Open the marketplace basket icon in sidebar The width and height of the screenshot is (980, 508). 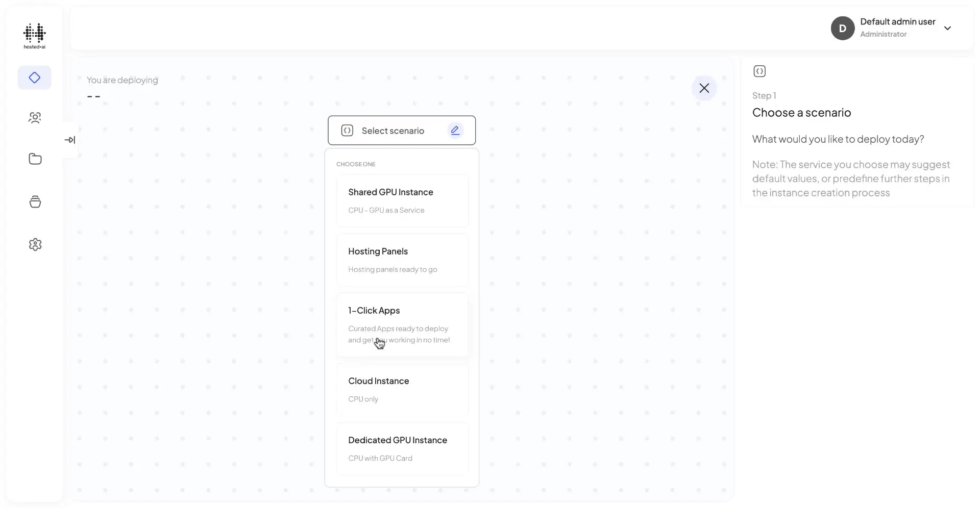(34, 201)
